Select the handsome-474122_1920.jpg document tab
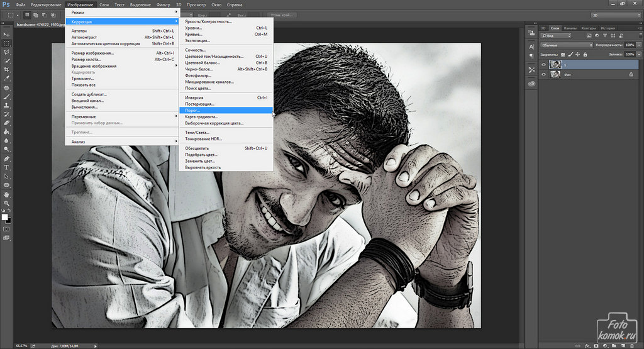Viewport: 644px width, 349px height. (x=40, y=25)
